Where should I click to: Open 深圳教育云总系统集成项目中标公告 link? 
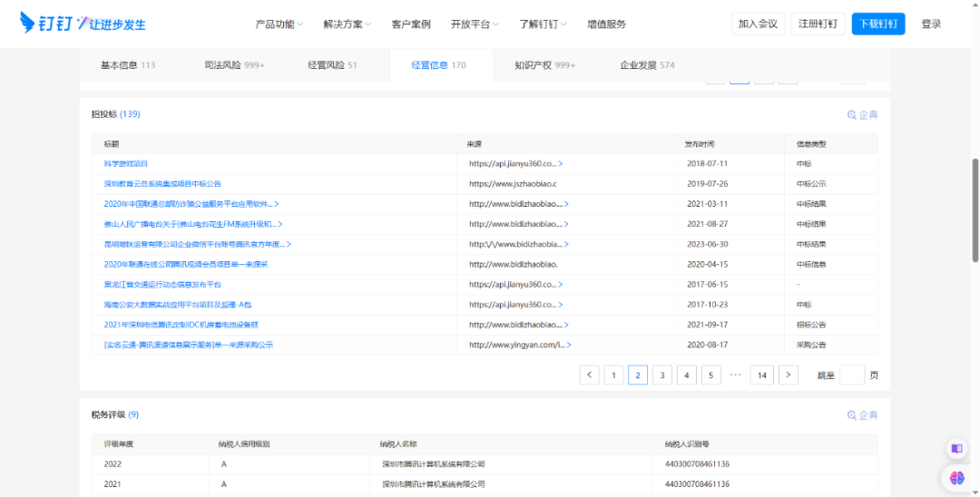pos(162,183)
